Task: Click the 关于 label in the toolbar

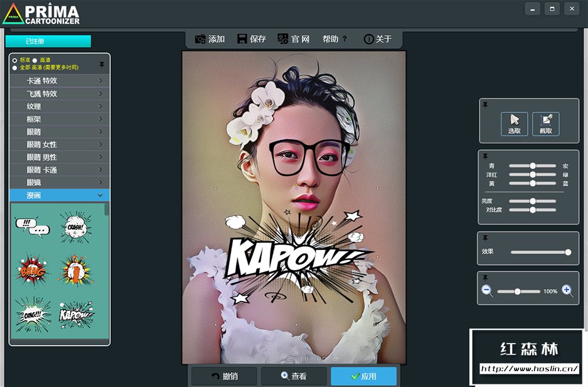Action: coord(383,39)
